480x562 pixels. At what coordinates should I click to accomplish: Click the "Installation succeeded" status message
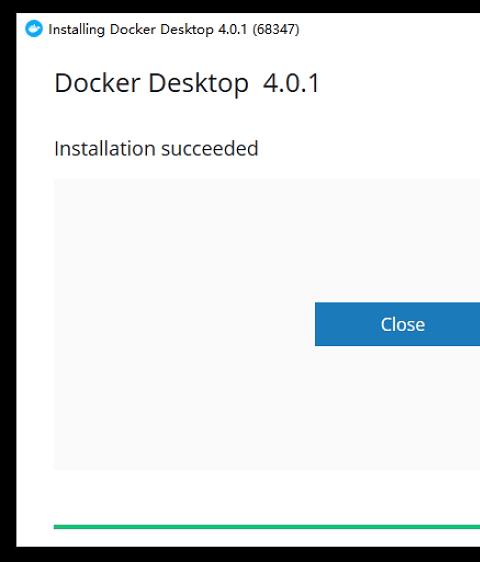(156, 148)
